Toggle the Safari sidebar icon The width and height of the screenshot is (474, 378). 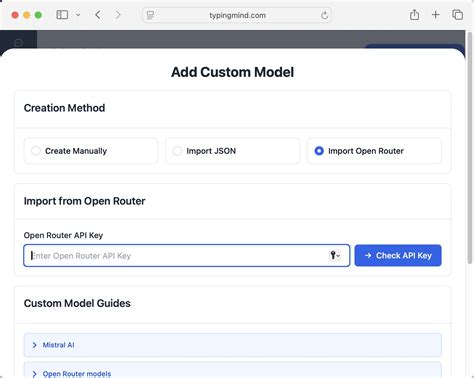(x=62, y=15)
